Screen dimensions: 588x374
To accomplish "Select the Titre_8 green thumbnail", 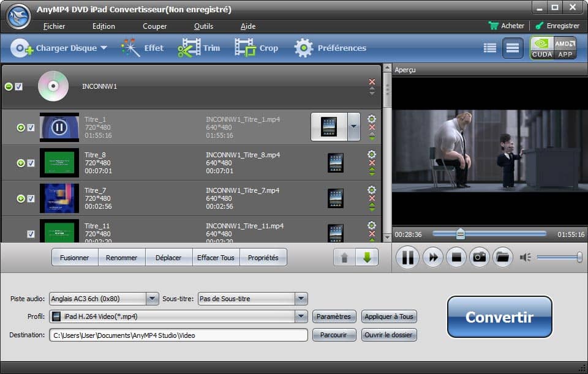I will pos(59,163).
